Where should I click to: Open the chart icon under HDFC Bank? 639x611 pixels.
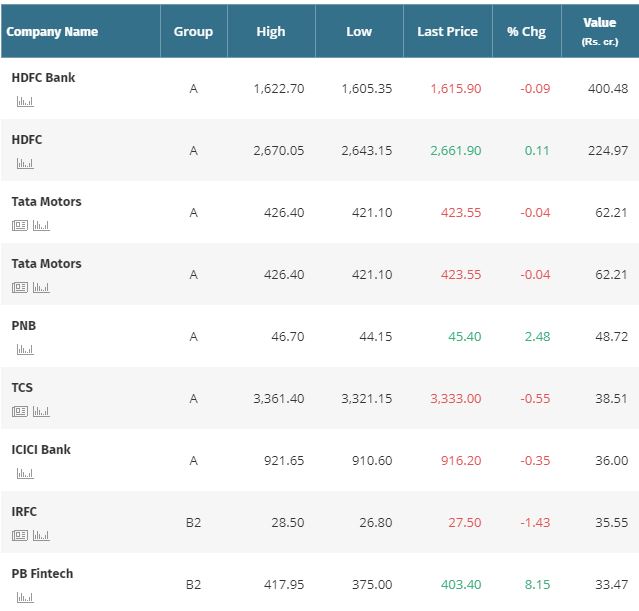click(x=25, y=102)
